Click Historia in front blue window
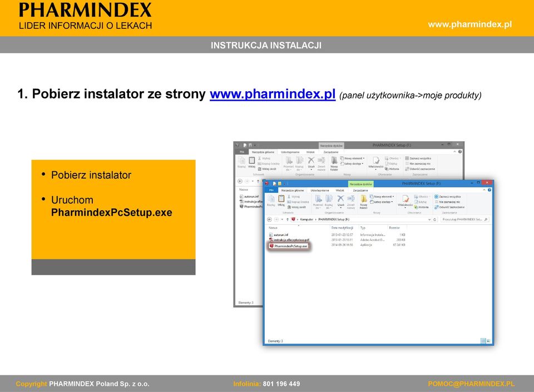Image resolution: width=534 pixels, height=392 pixels. point(422,207)
